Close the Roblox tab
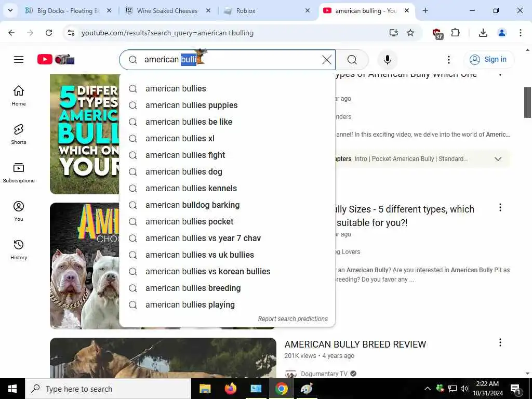Viewport: 532px width, 399px height. (x=308, y=11)
